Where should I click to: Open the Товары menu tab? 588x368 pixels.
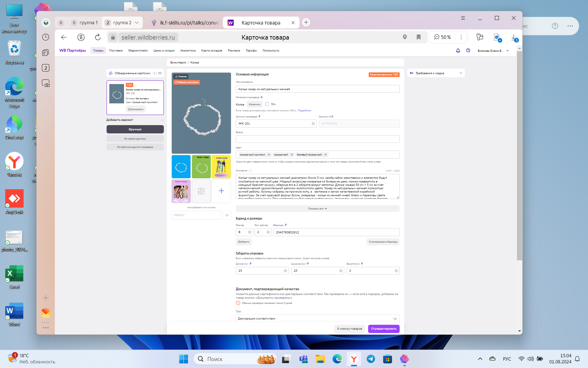coord(98,51)
